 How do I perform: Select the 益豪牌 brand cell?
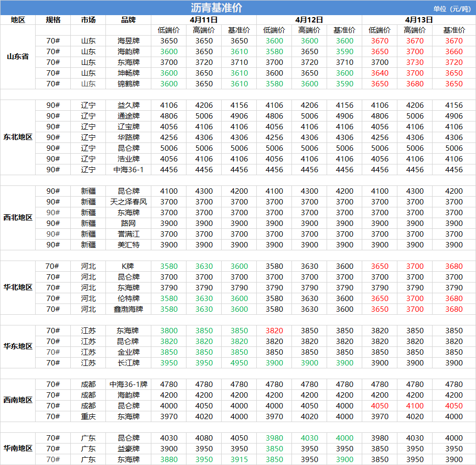[x=128, y=449]
